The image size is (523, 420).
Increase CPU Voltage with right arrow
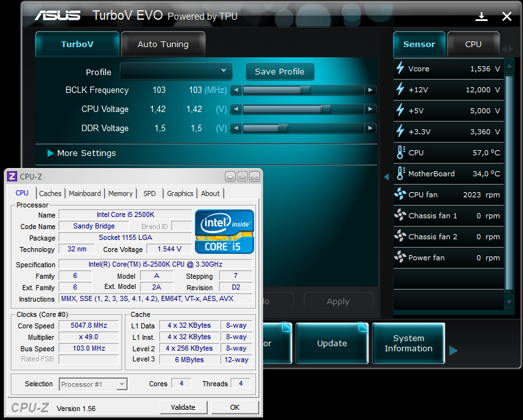[370, 109]
